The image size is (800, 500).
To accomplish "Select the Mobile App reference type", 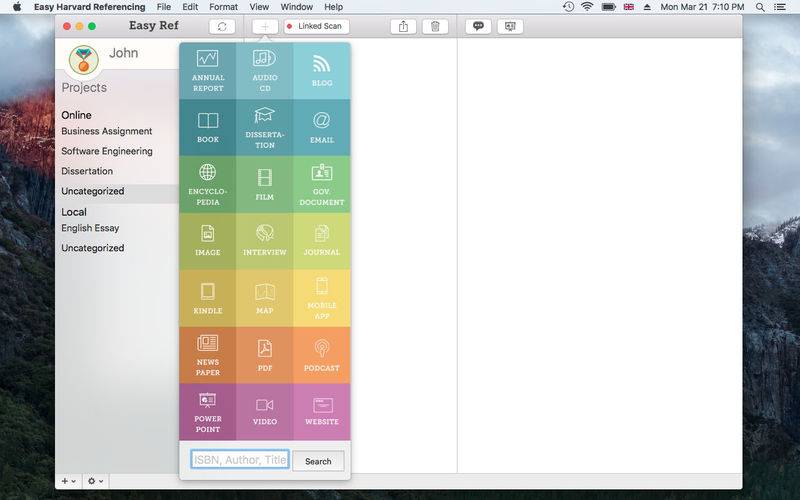I will tap(321, 298).
